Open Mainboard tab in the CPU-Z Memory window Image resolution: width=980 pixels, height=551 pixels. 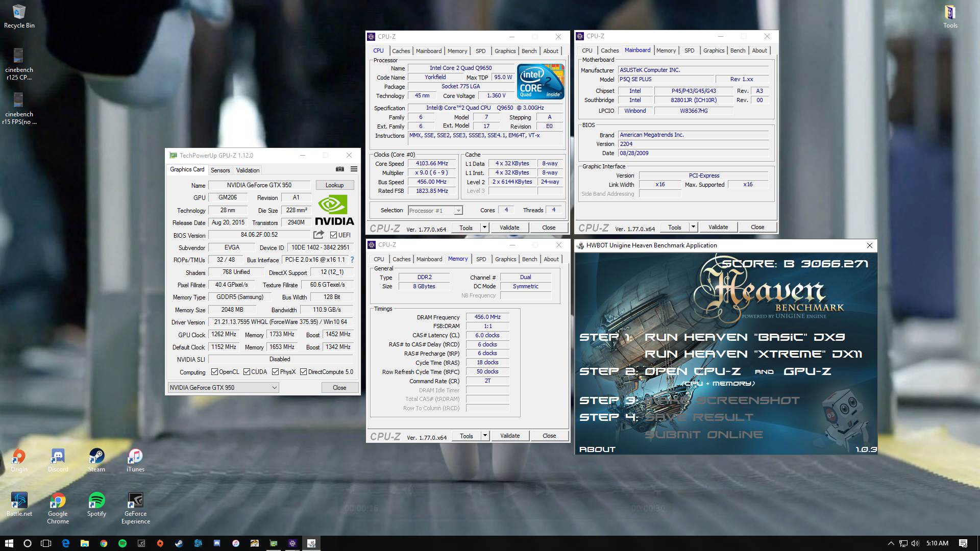pos(429,259)
